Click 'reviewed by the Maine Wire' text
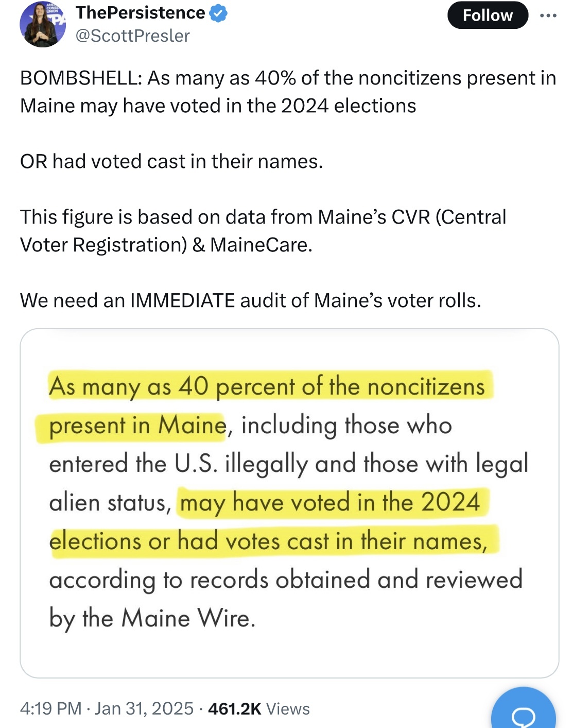Screen dimensions: 573x728 coord(286,599)
